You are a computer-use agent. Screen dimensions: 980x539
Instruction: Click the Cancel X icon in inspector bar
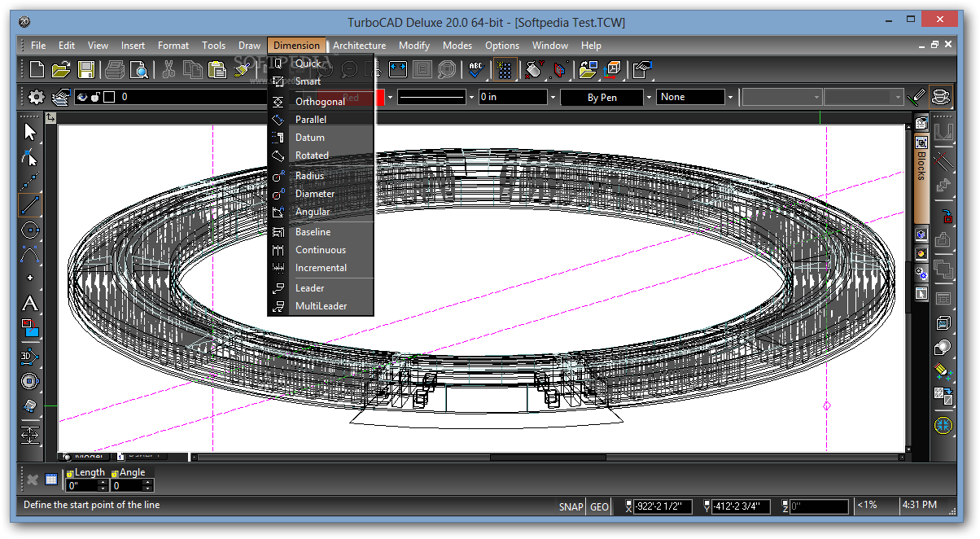coord(33,480)
